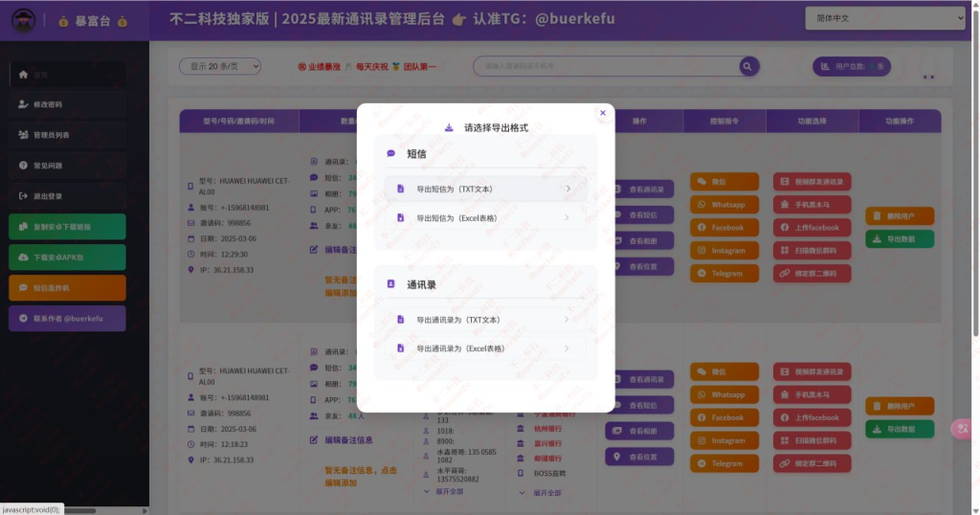Screen dimensions: 980x515
Task: Click 删除用户 in the 12:18:23 row
Action: [900, 406]
